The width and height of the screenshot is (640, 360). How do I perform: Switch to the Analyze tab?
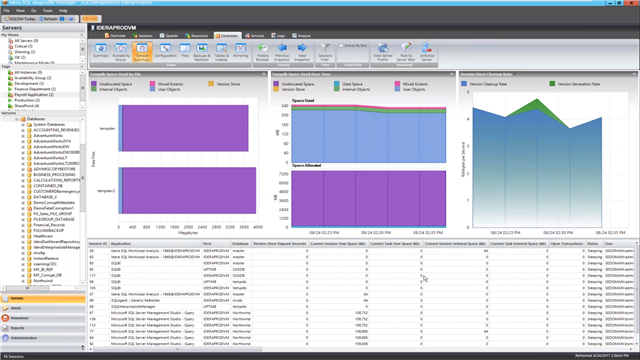(x=301, y=36)
